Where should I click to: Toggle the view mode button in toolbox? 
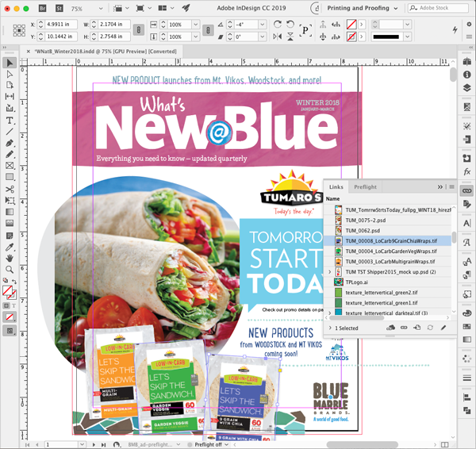[x=10, y=331]
